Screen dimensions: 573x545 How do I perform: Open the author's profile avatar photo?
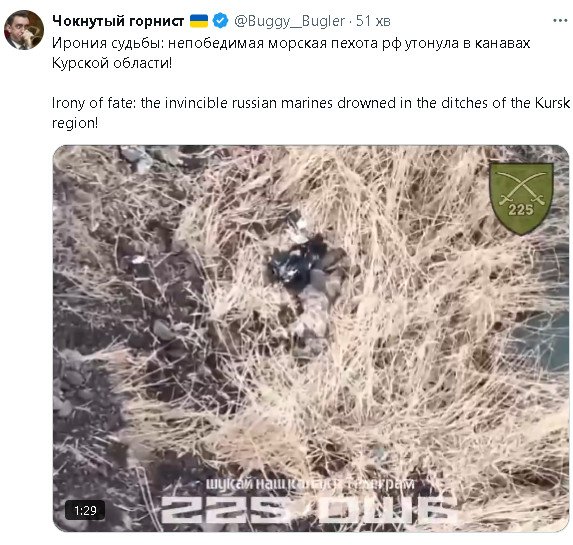pyautogui.click(x=24, y=30)
